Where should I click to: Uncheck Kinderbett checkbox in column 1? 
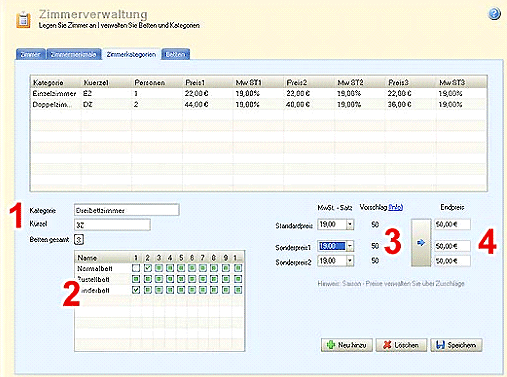coord(136,290)
